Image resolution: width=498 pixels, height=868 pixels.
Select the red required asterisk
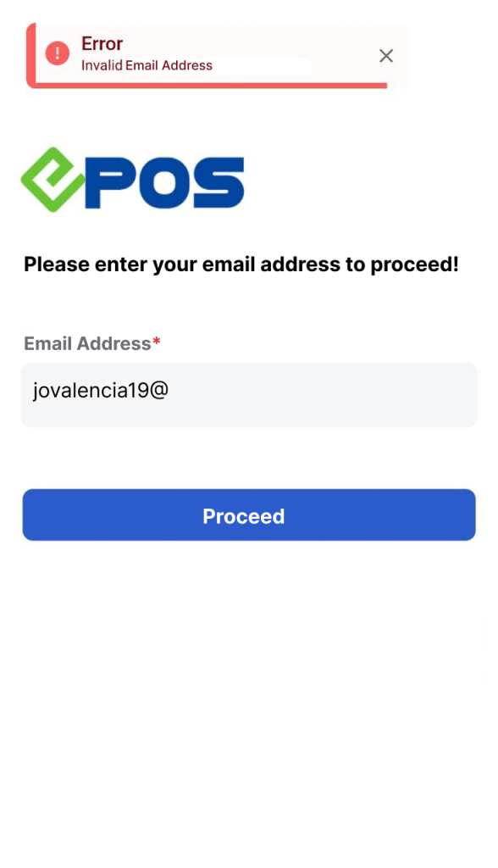click(157, 342)
